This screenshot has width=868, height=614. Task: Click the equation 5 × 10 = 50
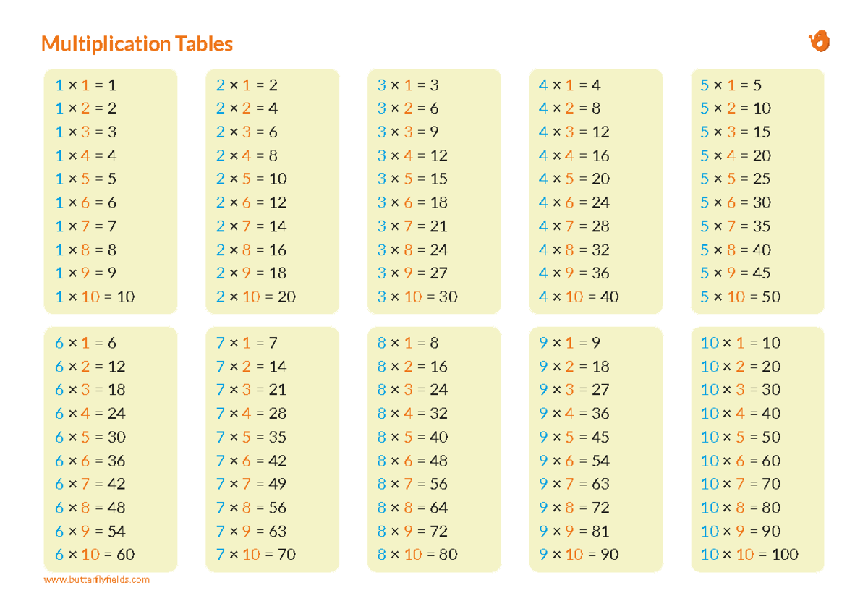740,297
